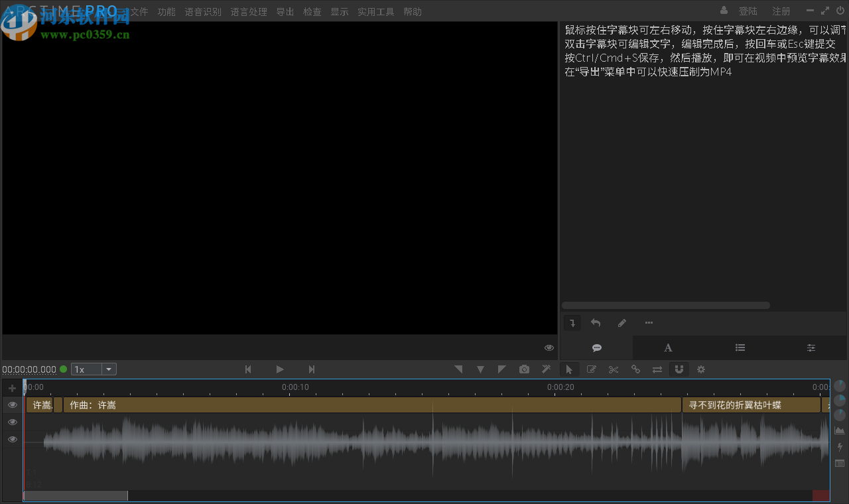The height and width of the screenshot is (504, 849).
Task: Open the 导出 menu
Action: pyautogui.click(x=285, y=11)
